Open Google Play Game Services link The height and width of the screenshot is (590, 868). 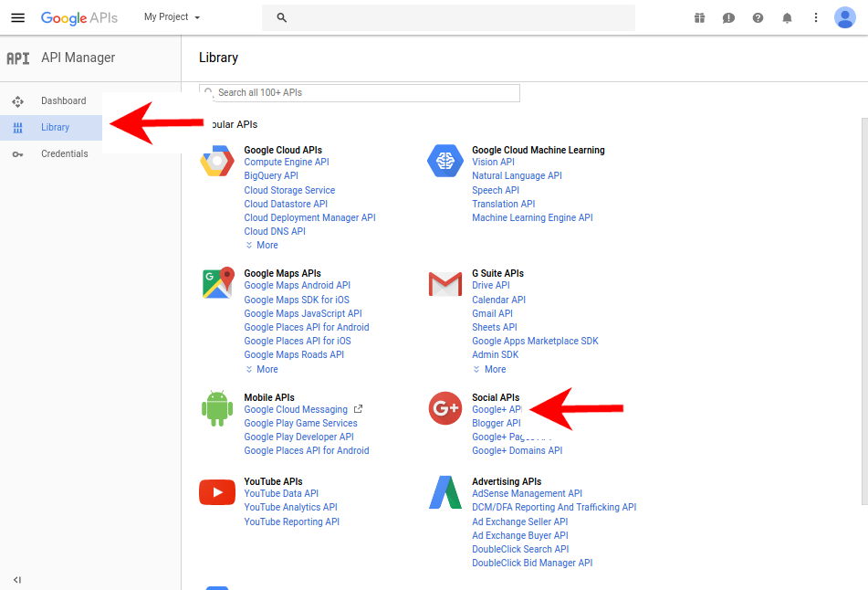click(300, 423)
